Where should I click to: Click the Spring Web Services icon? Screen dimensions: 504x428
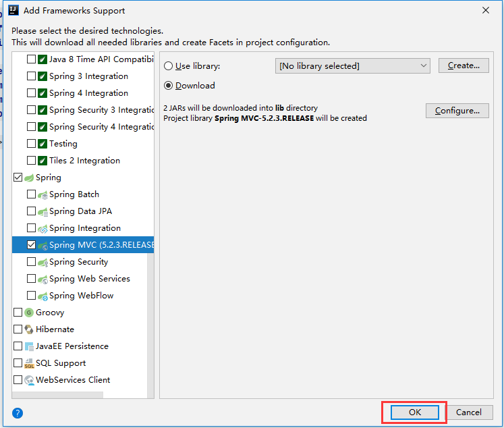(43, 279)
